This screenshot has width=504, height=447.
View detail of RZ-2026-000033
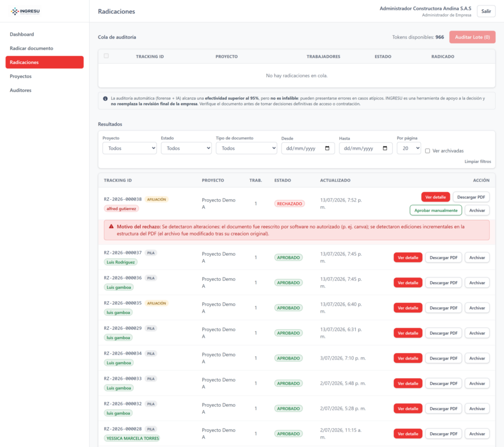click(x=408, y=384)
